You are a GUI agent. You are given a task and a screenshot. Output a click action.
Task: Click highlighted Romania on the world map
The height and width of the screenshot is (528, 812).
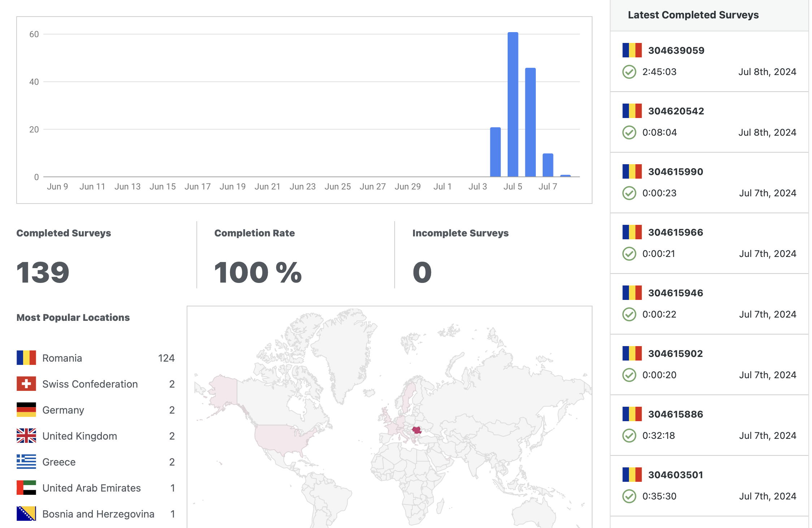[x=416, y=430]
